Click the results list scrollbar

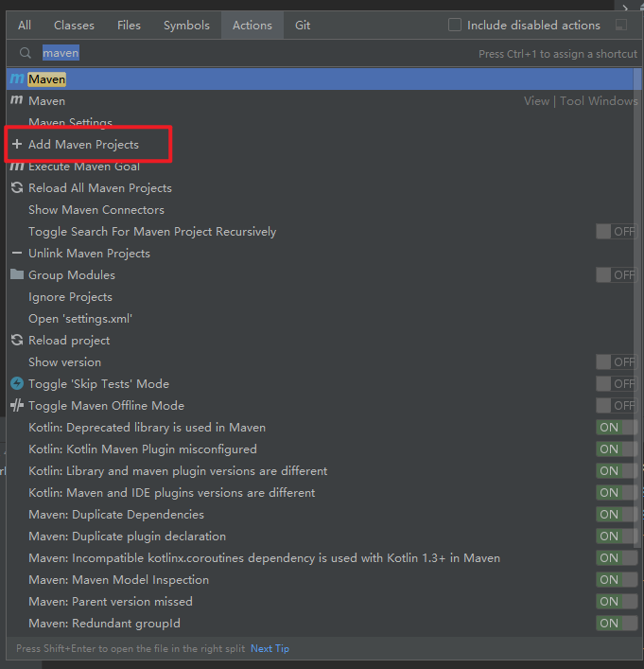click(637, 308)
